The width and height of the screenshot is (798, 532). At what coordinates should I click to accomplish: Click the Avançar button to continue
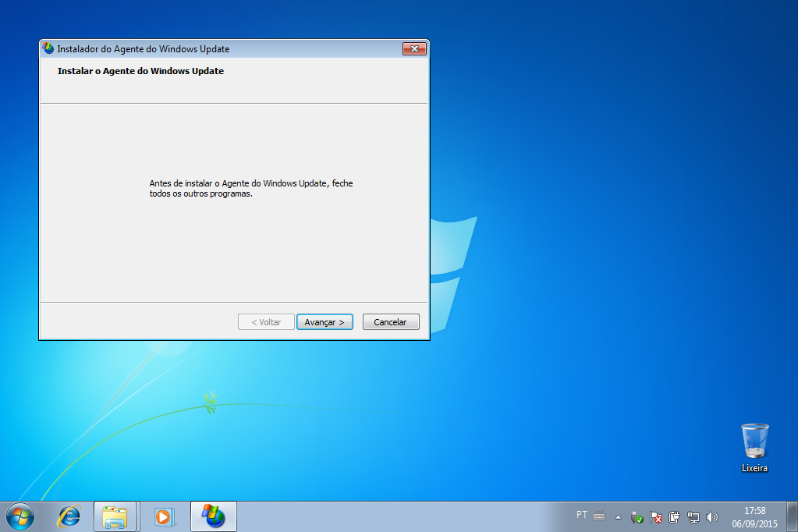(325, 321)
